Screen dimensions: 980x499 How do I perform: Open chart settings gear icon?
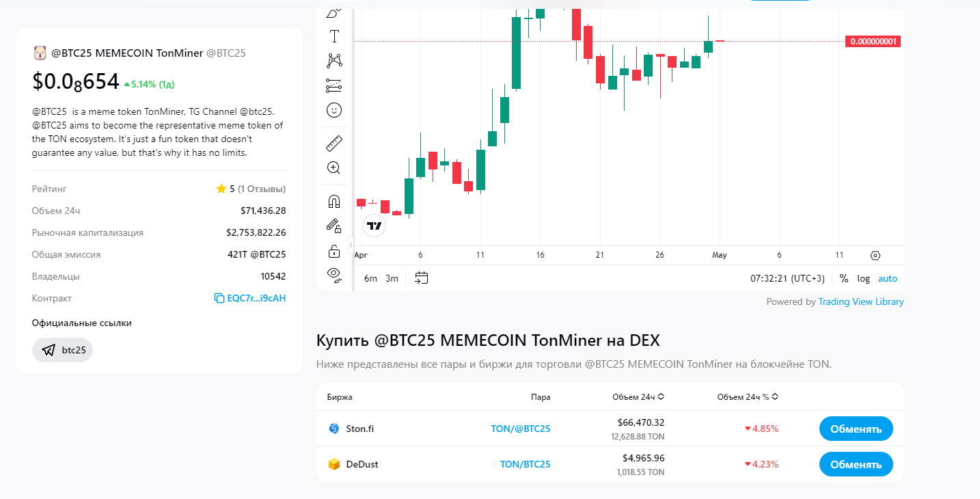pyautogui.click(x=875, y=256)
